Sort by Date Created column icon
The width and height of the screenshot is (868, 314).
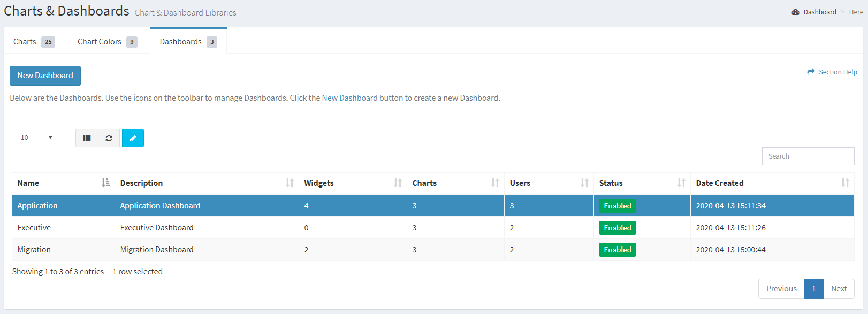(845, 183)
